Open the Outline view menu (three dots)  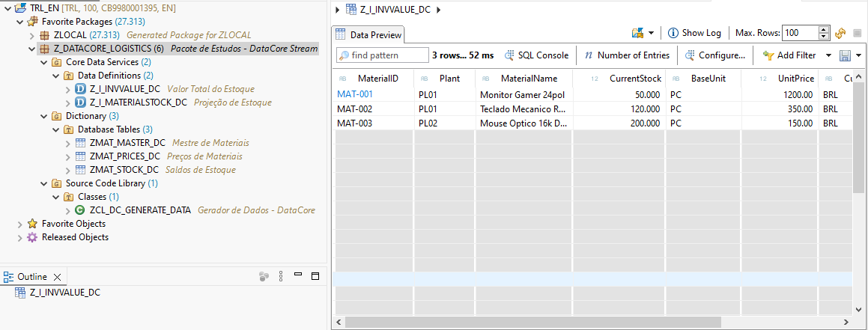264,276
